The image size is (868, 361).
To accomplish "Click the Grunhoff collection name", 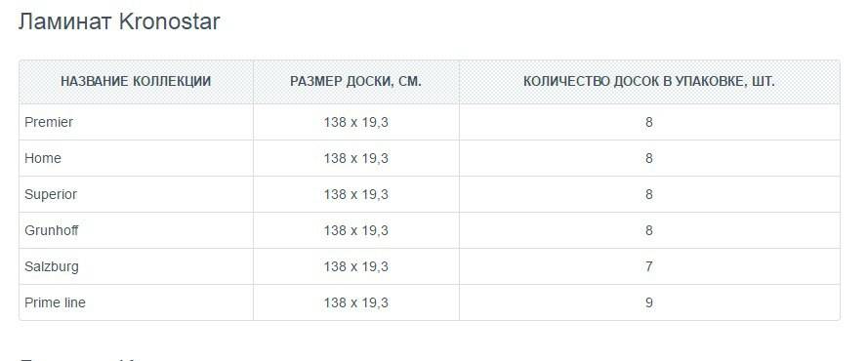I will tap(51, 230).
